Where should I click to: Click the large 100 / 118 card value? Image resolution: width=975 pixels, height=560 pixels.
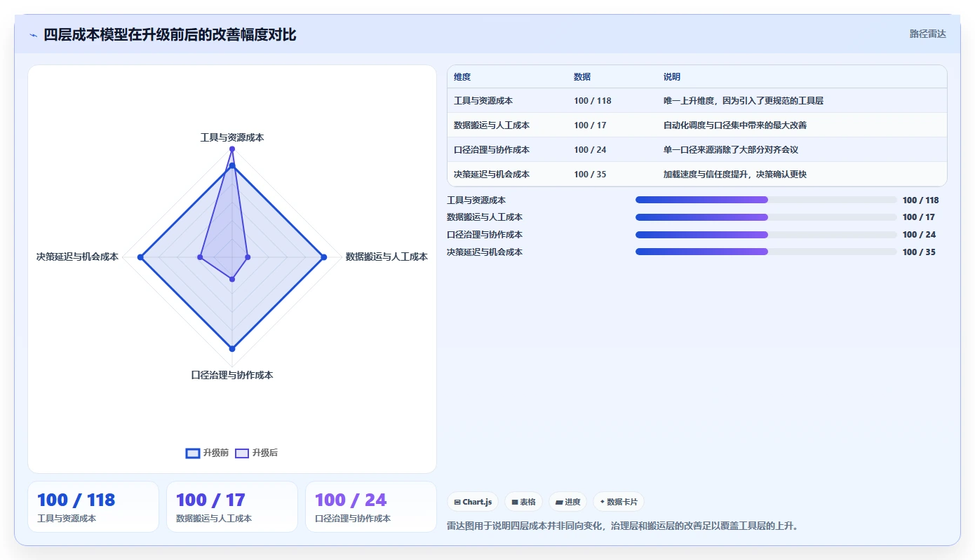click(76, 500)
